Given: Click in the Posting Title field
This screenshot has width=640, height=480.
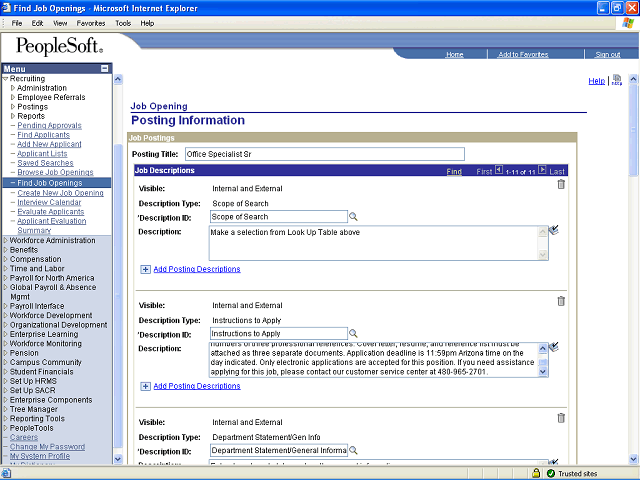Looking at the screenshot, I should coord(324,154).
